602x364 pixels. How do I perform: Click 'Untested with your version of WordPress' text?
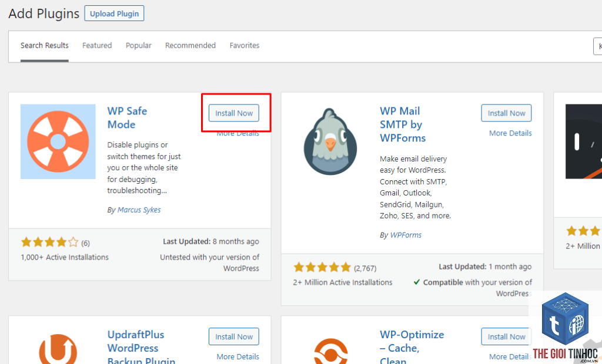pos(210,263)
